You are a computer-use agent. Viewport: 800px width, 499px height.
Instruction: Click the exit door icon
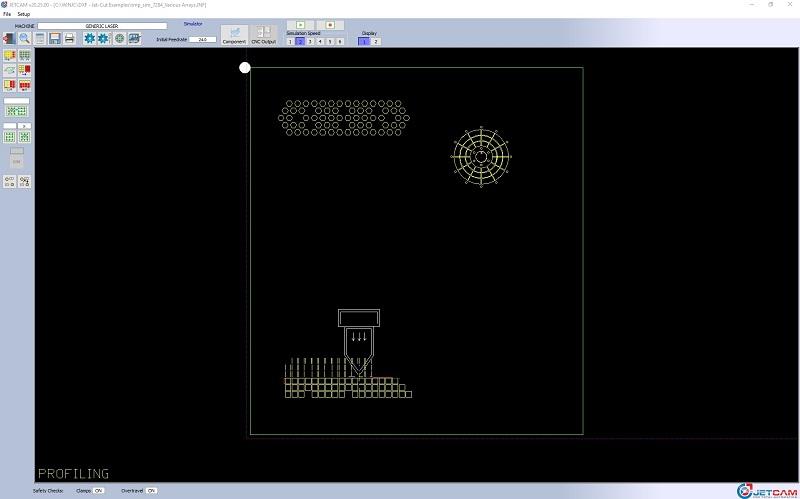coord(8,38)
